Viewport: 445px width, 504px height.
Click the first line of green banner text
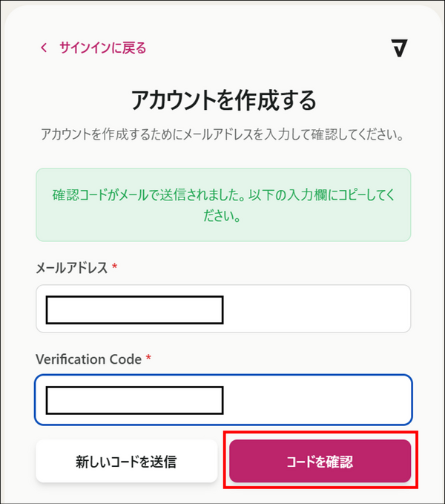pos(223,194)
